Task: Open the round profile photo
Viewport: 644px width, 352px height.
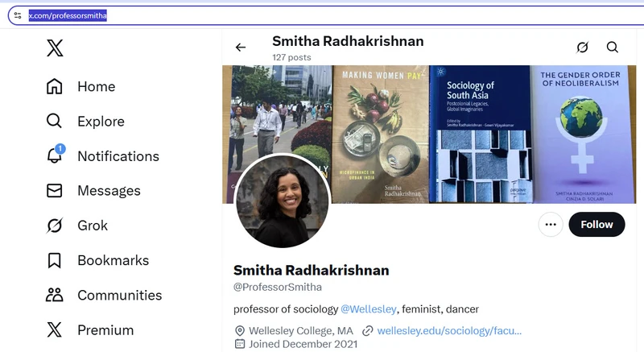Action: click(x=283, y=201)
